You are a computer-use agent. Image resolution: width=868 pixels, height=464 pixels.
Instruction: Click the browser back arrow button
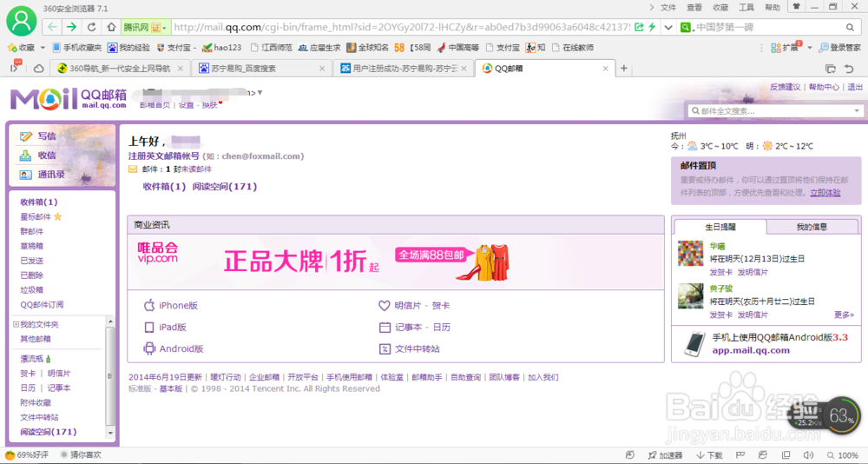52,27
